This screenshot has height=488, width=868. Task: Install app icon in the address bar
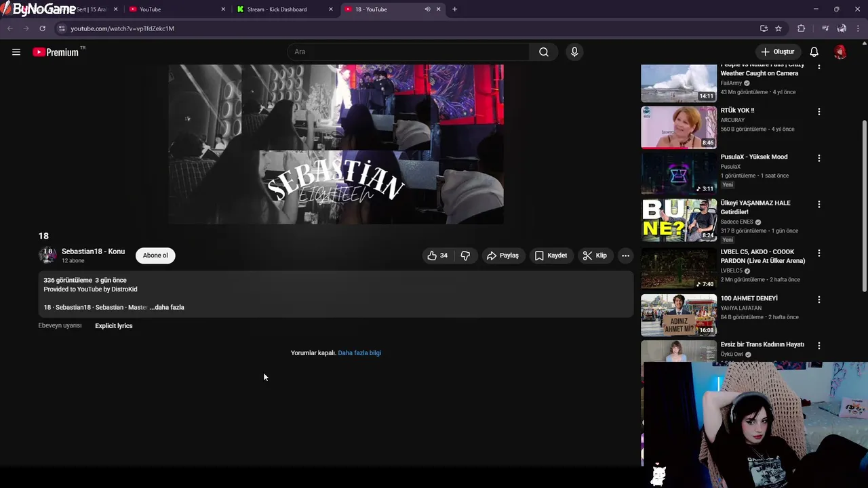coord(764,28)
